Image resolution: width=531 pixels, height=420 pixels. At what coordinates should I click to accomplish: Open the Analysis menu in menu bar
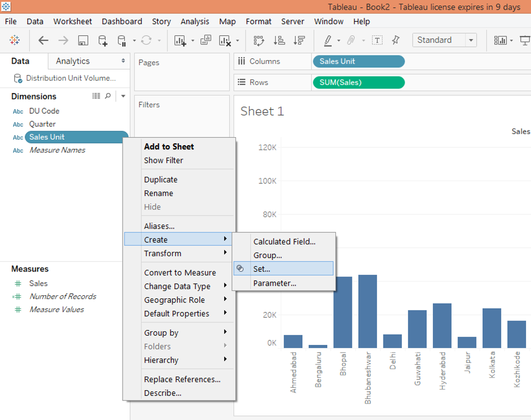point(194,21)
